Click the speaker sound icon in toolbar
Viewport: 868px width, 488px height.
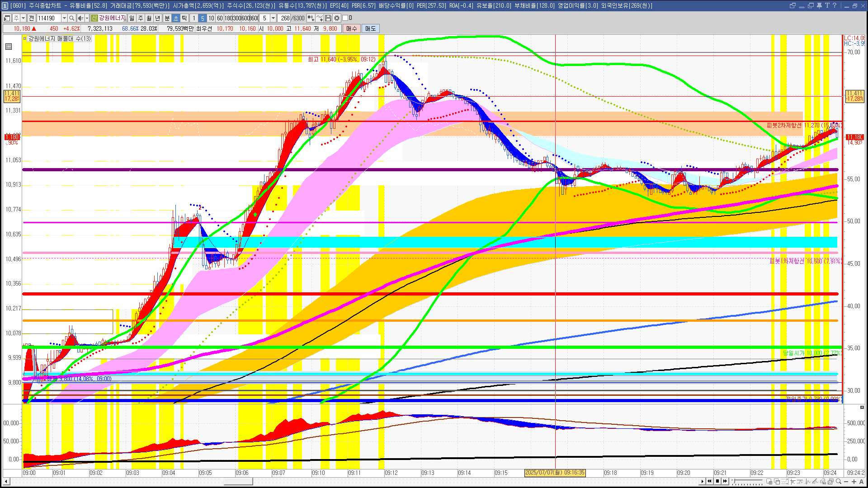[x=80, y=18]
